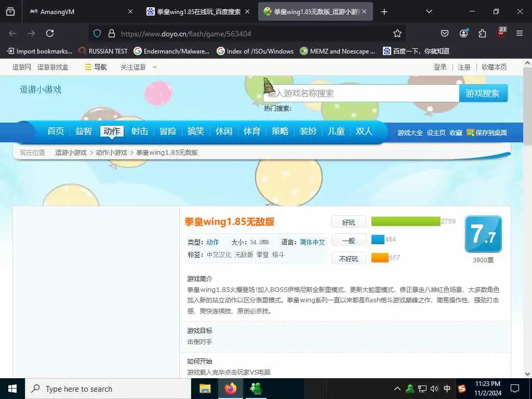Go back with the browser back arrow
The width and height of the screenshot is (532, 399).
click(x=12, y=33)
